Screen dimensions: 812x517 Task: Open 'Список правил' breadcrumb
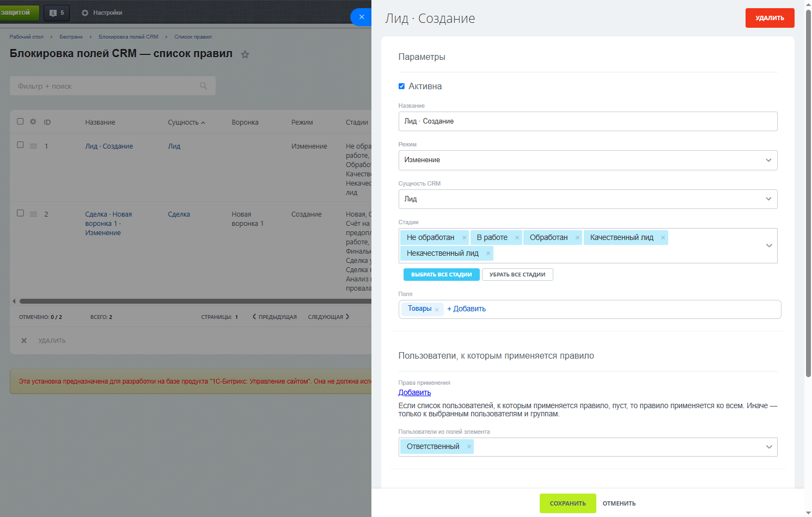tap(193, 37)
